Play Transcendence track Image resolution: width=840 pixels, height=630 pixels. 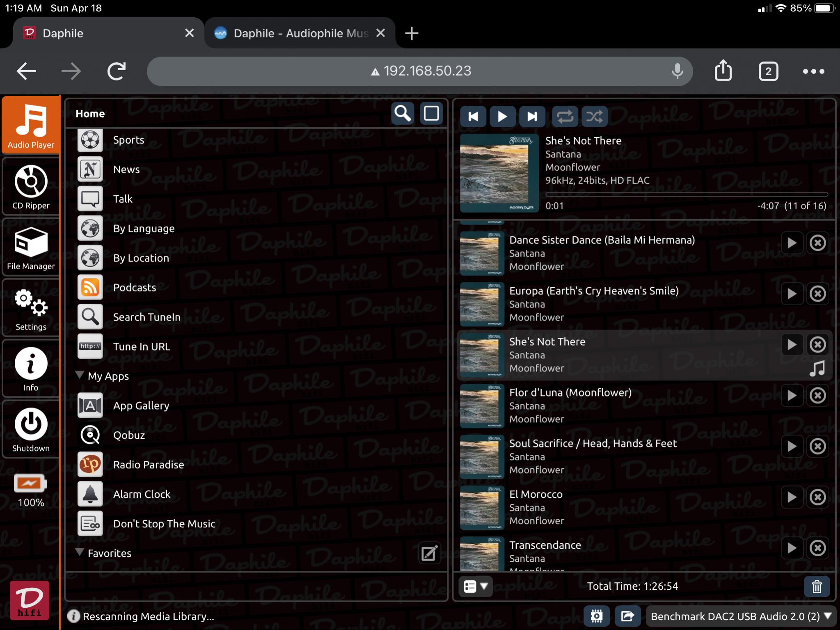(x=792, y=548)
